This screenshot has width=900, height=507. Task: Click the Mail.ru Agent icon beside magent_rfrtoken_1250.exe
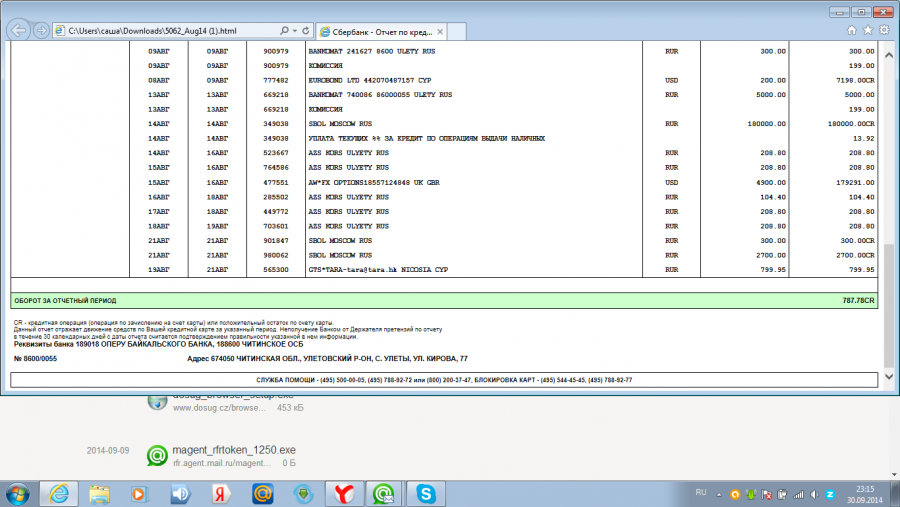(x=157, y=455)
